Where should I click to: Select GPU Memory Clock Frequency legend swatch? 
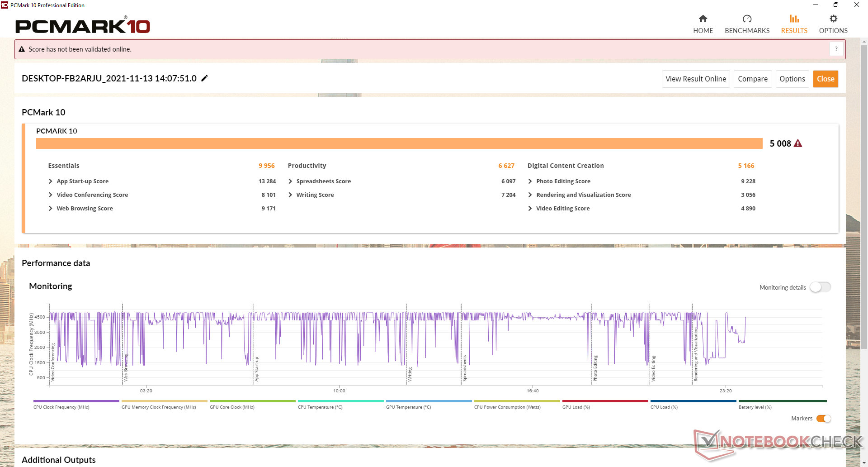164,401
